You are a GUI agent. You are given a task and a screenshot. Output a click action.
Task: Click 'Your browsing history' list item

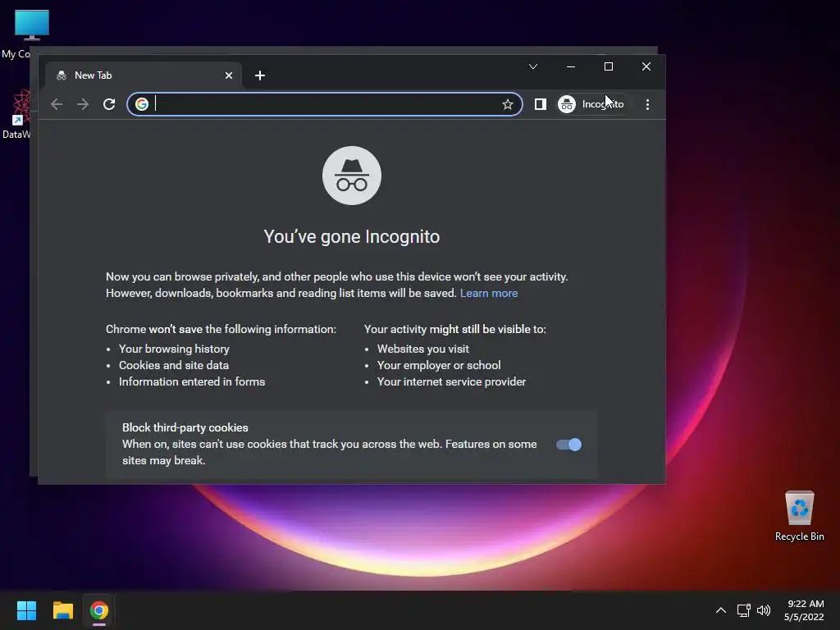tap(174, 349)
